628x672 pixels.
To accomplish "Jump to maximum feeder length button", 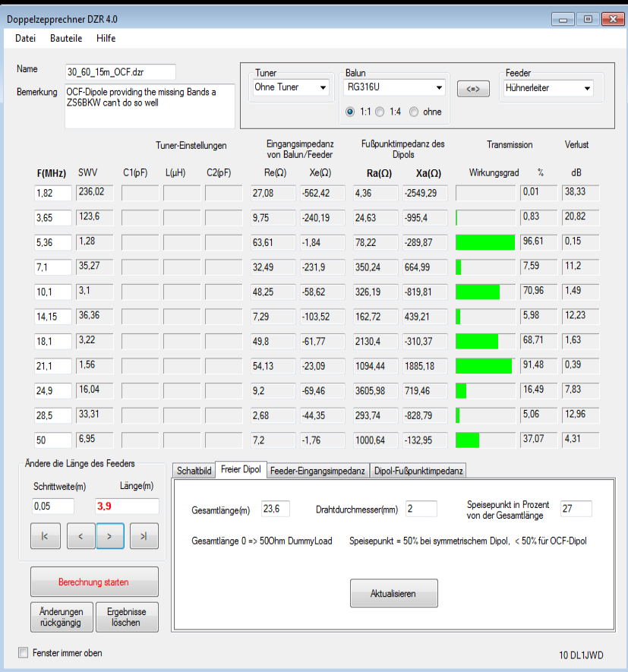I will click(x=144, y=536).
